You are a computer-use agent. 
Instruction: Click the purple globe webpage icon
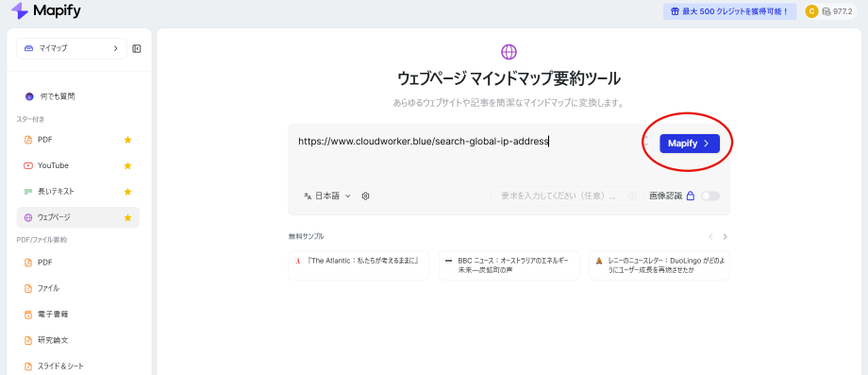[509, 52]
